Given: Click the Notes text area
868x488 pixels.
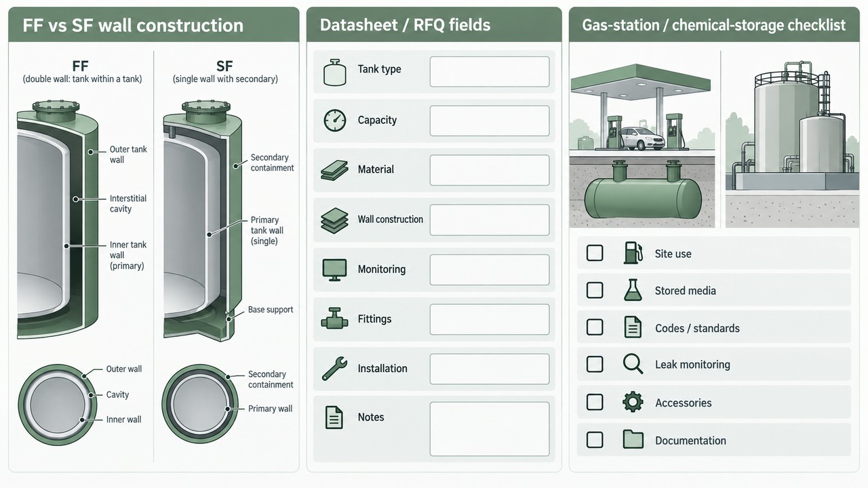Looking at the screenshot, I should click(490, 429).
